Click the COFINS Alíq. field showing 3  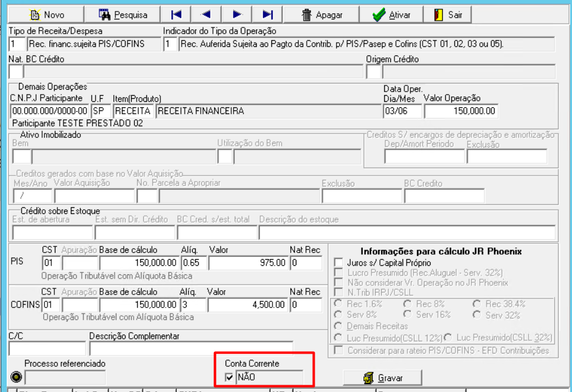[194, 304]
